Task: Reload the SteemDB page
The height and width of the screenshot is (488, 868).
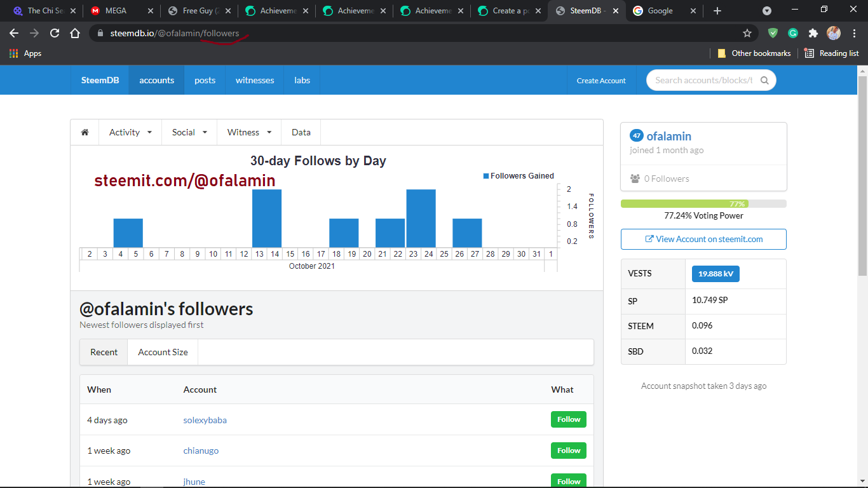Action: (x=55, y=33)
